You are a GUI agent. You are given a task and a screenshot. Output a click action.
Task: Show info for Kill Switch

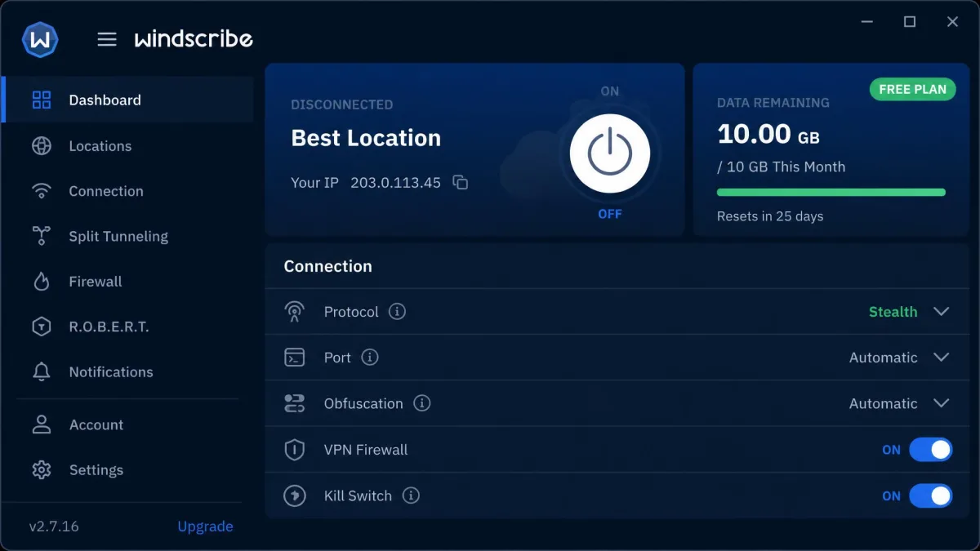pyautogui.click(x=411, y=495)
